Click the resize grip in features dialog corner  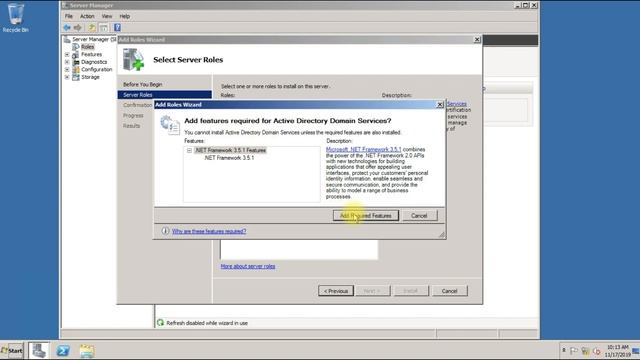coord(442,235)
